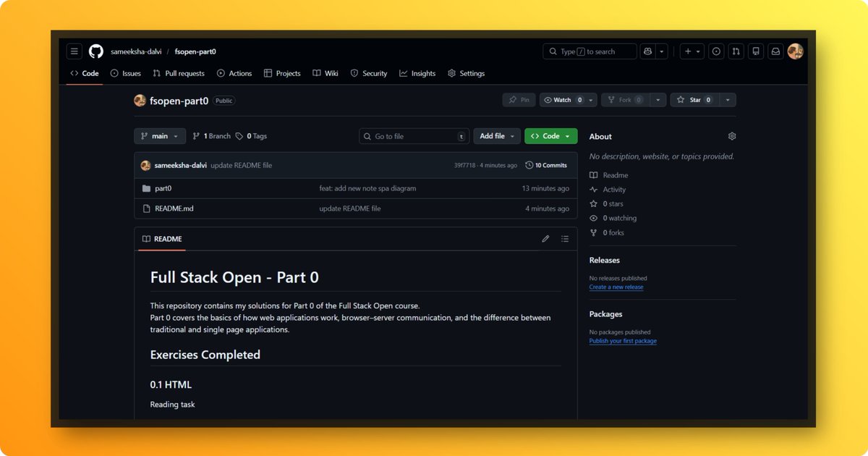Select the Code tab
This screenshot has width=868, height=456.
tap(85, 73)
